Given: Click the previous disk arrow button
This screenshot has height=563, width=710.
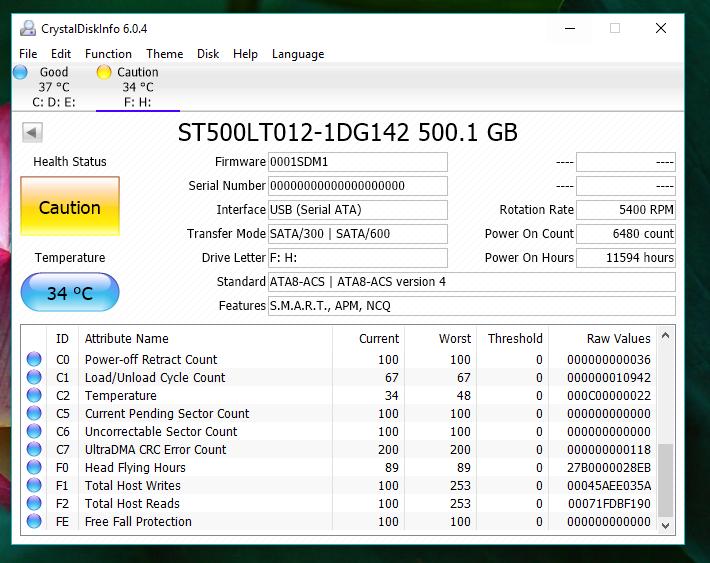Looking at the screenshot, I should [x=32, y=132].
